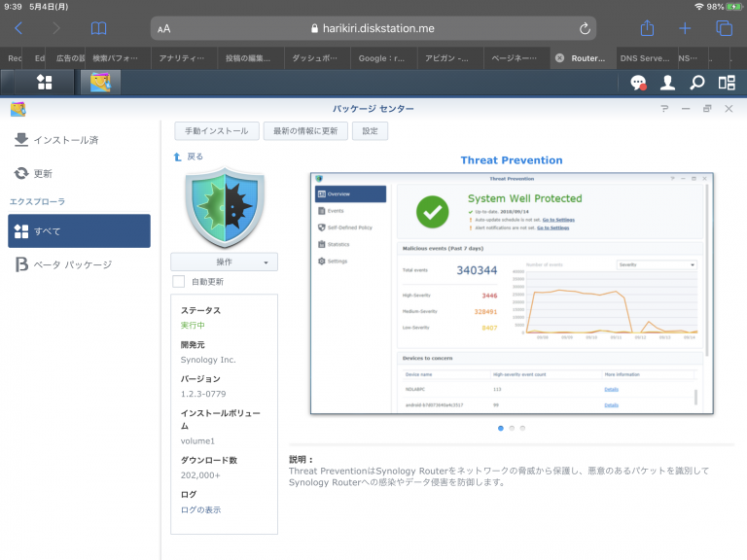Click the Wi-Fi status icon
This screenshot has height=560, width=747.
pyautogui.click(x=699, y=7)
